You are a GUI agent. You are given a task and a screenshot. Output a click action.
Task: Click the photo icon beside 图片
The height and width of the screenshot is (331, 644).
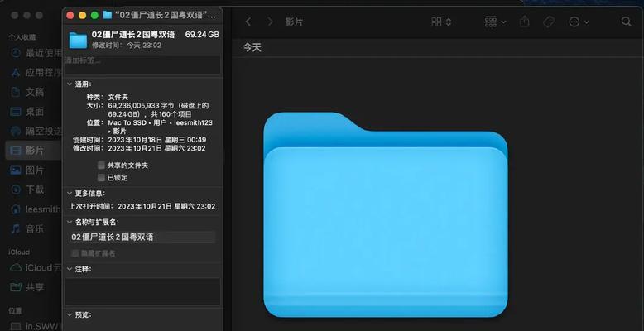[16, 170]
